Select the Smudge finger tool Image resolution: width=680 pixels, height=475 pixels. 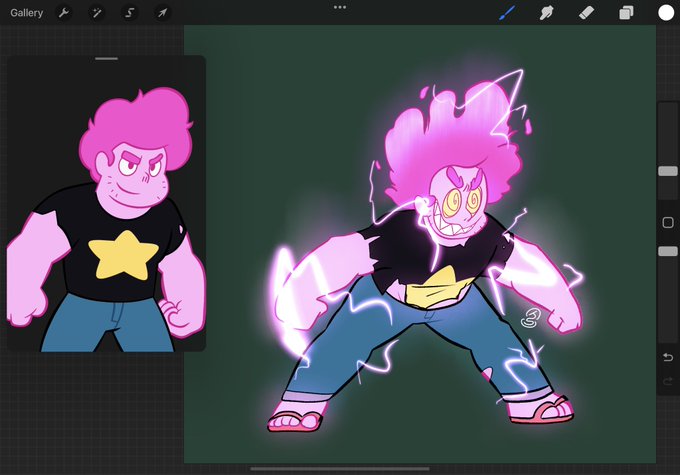tap(546, 13)
